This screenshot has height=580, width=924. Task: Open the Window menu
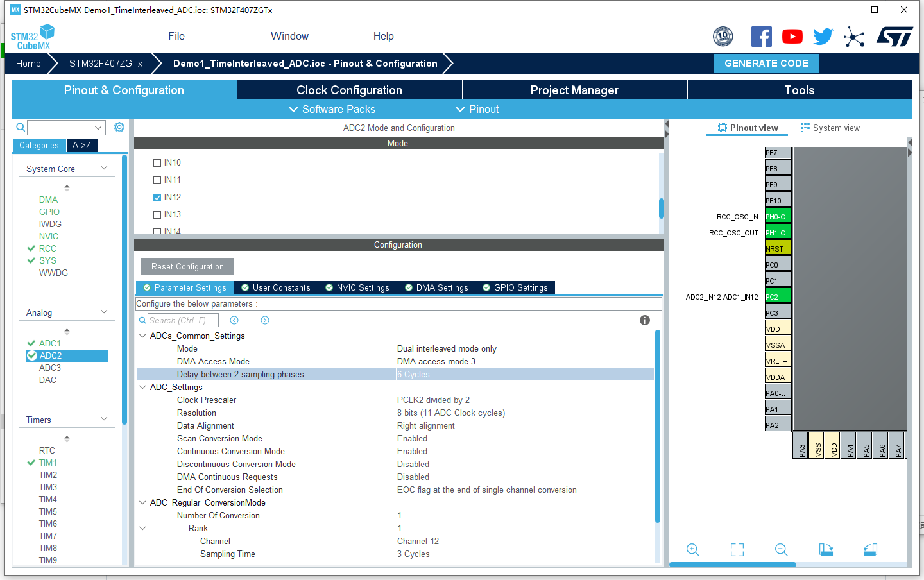(289, 36)
